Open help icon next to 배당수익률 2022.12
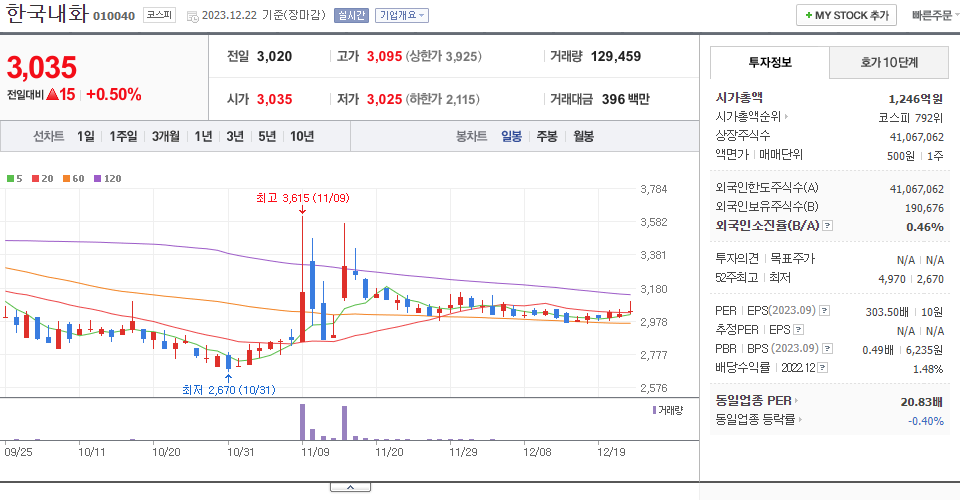960x500 pixels. [823, 368]
